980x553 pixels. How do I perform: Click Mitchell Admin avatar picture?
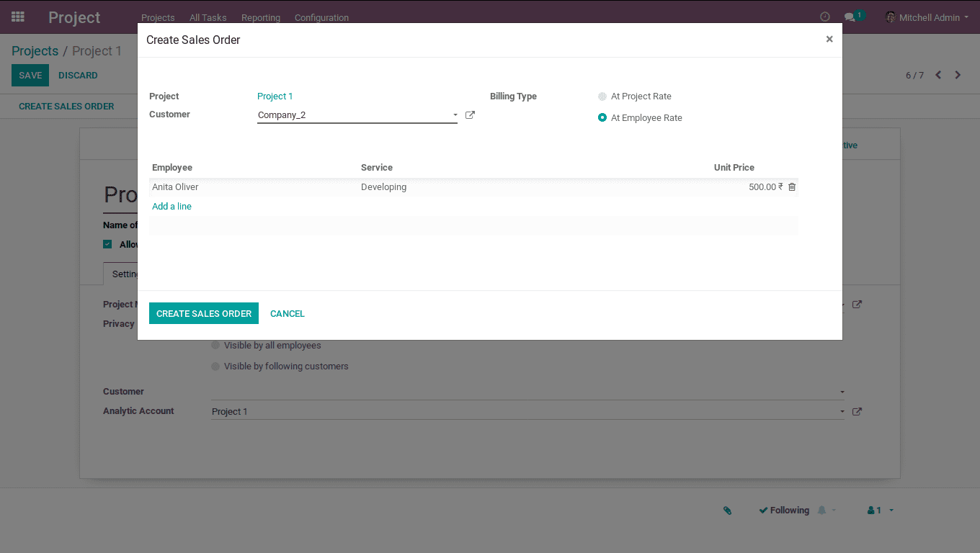891,17
